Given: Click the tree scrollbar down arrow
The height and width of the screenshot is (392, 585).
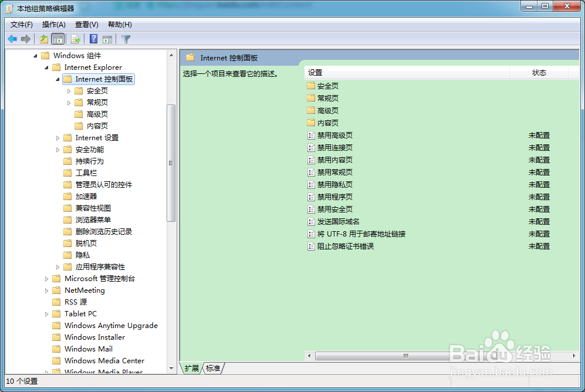Looking at the screenshot, I should (171, 369).
